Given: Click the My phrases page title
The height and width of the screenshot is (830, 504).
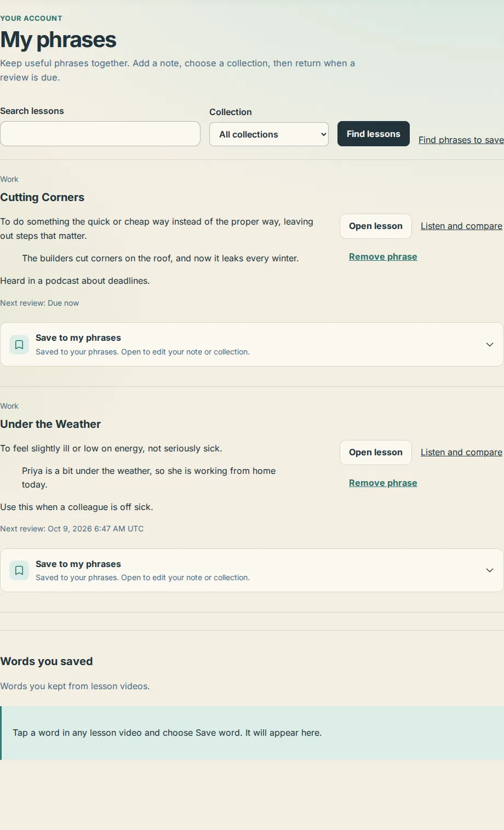Looking at the screenshot, I should point(58,40).
